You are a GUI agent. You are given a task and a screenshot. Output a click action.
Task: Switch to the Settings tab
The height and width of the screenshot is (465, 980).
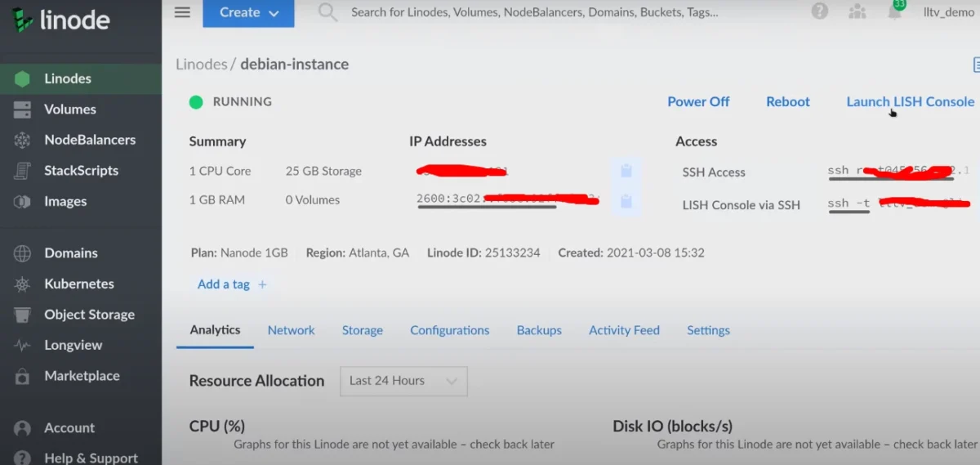708,330
